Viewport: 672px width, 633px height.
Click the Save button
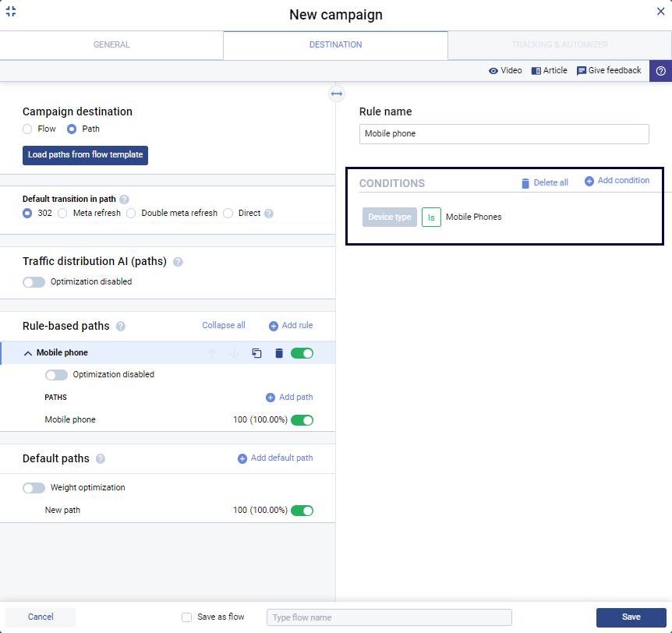tap(631, 617)
